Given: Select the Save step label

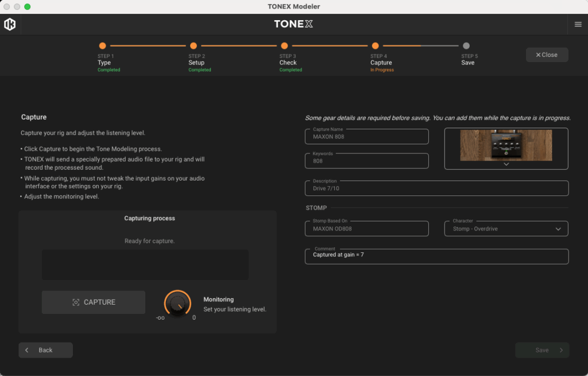Looking at the screenshot, I should (467, 63).
